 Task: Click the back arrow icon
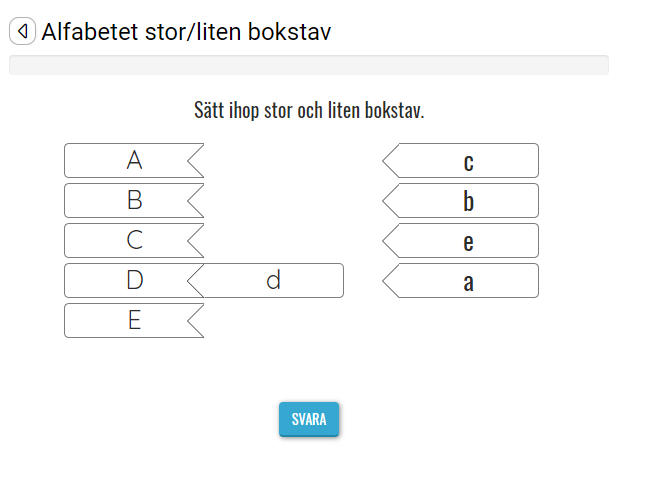(x=22, y=32)
